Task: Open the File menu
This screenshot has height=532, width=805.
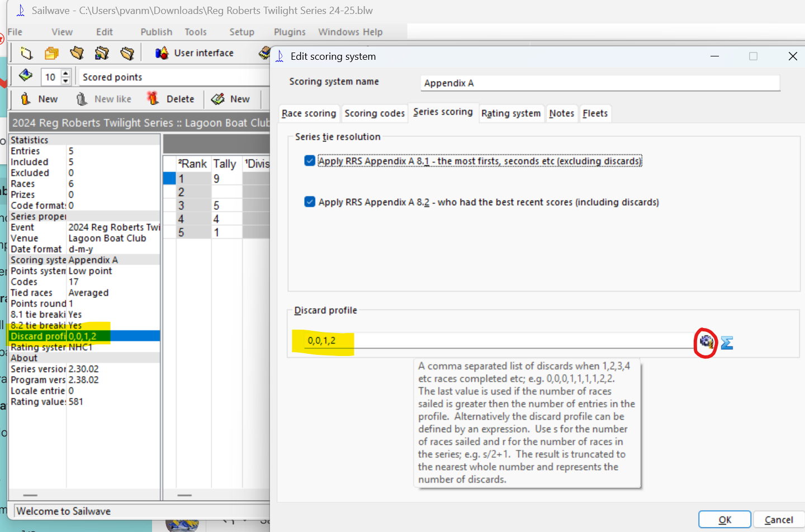Action: pyautogui.click(x=15, y=32)
